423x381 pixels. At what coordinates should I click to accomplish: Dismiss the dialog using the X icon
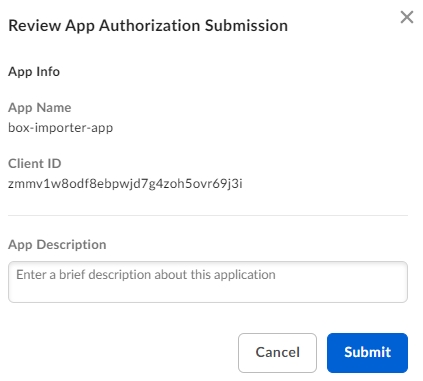407,17
